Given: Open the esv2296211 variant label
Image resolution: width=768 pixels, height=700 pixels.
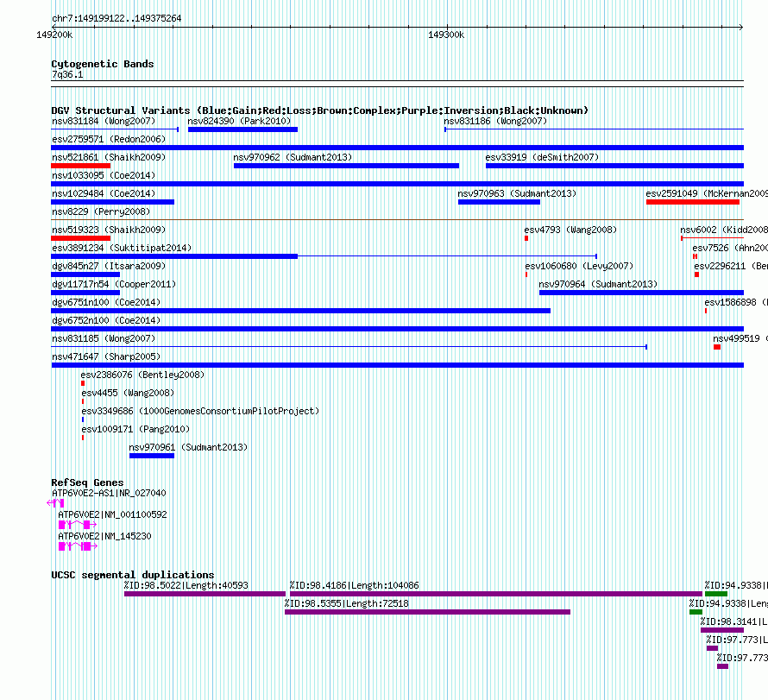Looking at the screenshot, I should (x=731, y=266).
